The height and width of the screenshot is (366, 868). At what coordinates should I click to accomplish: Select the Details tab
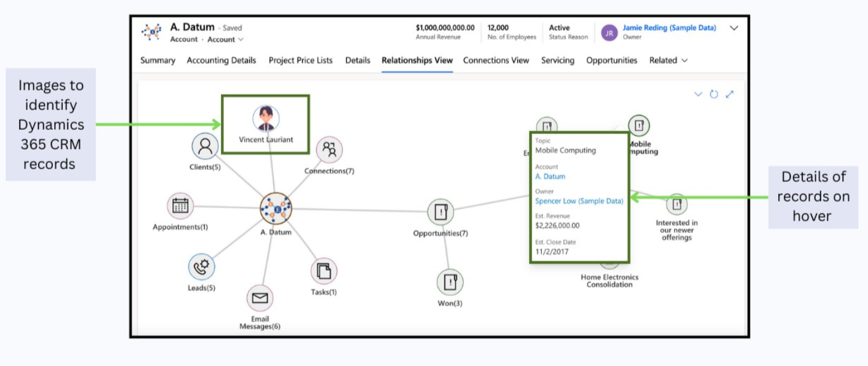pyautogui.click(x=357, y=60)
